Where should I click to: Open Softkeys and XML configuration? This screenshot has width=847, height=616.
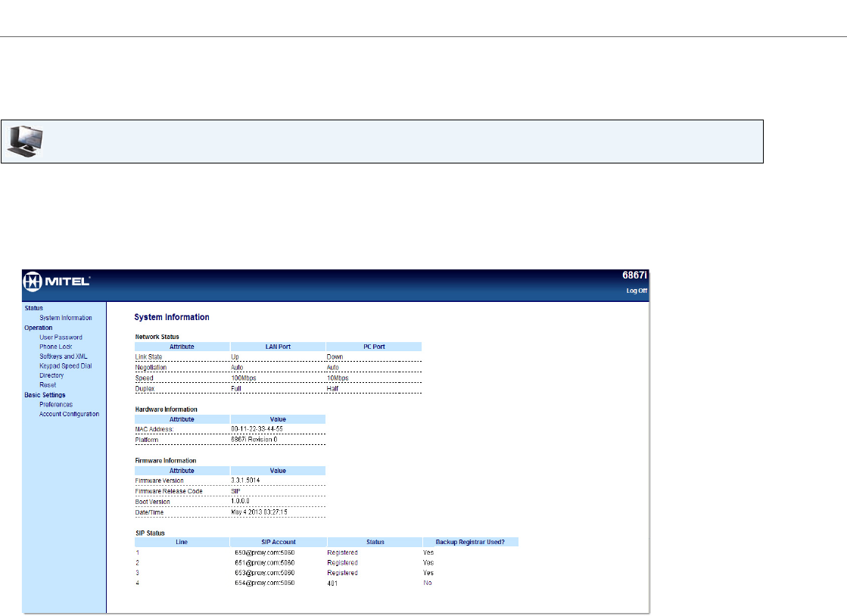click(x=64, y=356)
